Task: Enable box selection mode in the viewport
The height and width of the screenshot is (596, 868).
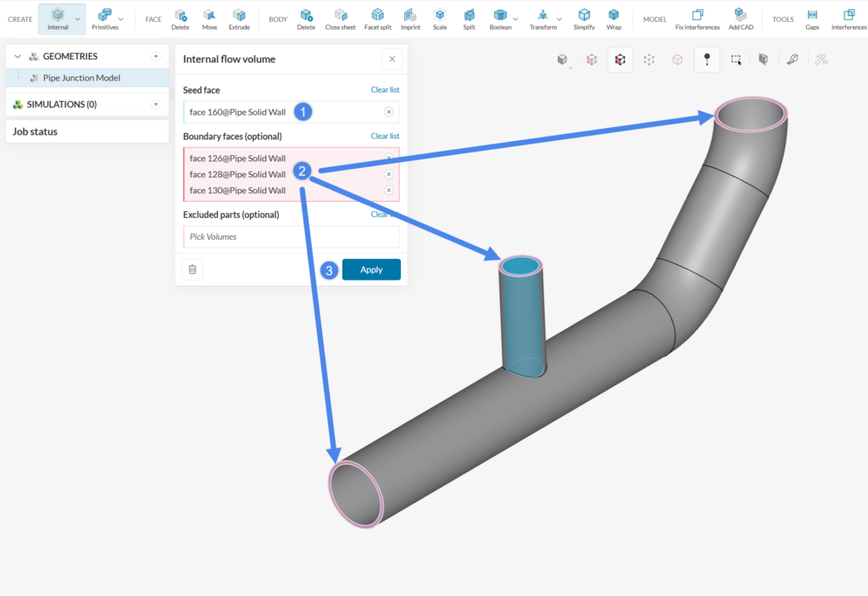Action: (736, 59)
